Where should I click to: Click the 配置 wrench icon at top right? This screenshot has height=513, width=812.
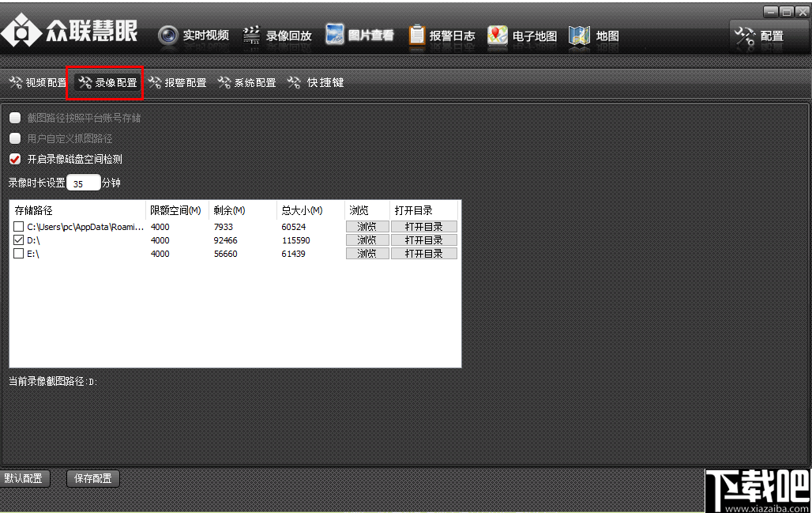(745, 36)
